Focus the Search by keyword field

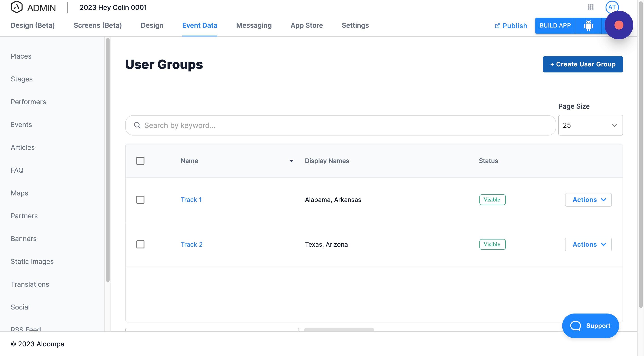[x=340, y=125]
